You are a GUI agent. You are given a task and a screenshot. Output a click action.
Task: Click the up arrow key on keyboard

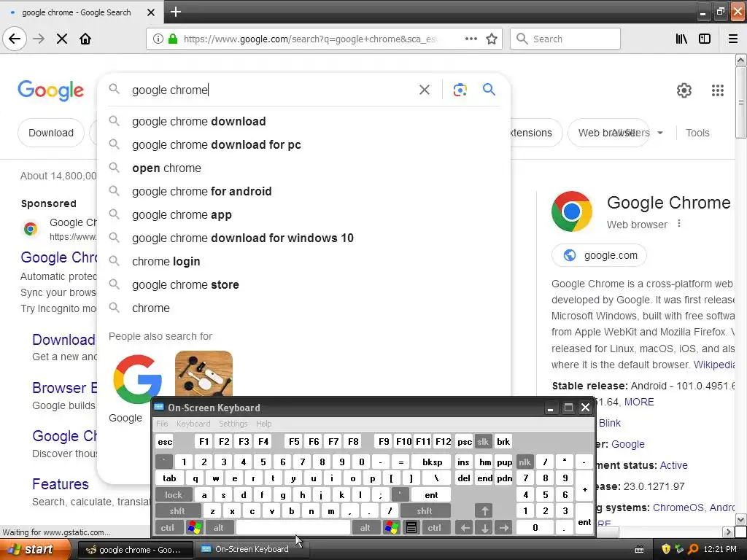[x=484, y=511]
